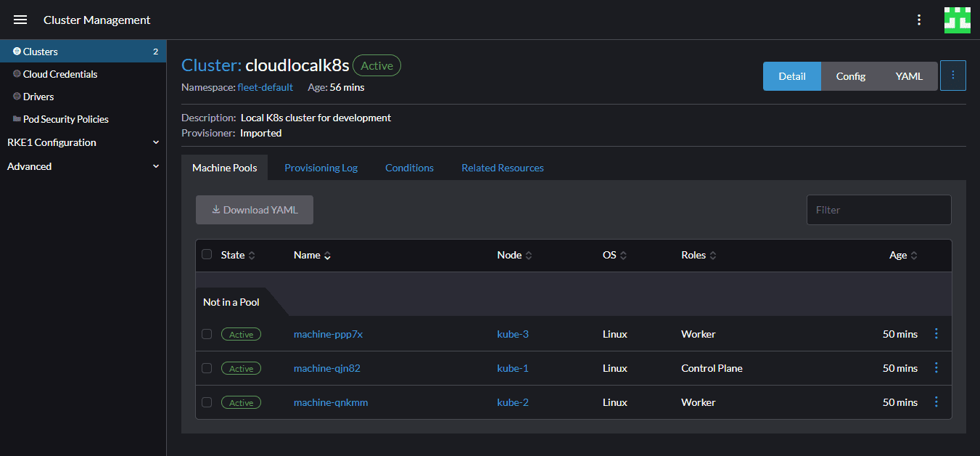Open the Conditions tab

(x=409, y=168)
